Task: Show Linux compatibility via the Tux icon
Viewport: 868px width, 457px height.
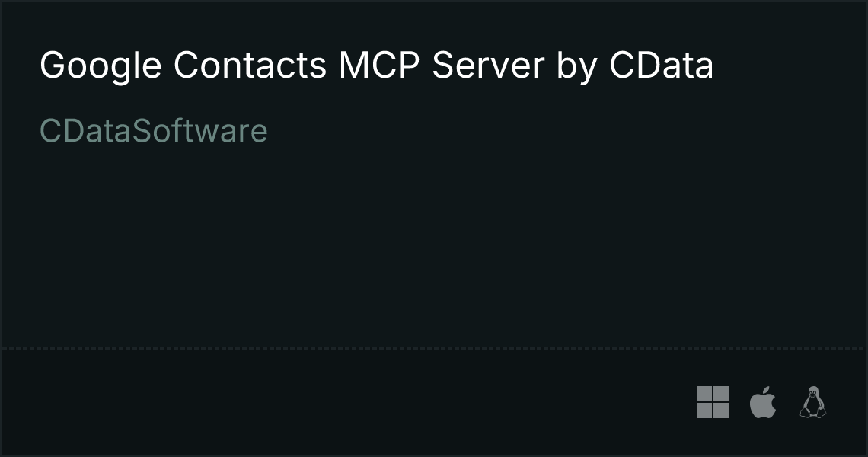Action: point(812,402)
